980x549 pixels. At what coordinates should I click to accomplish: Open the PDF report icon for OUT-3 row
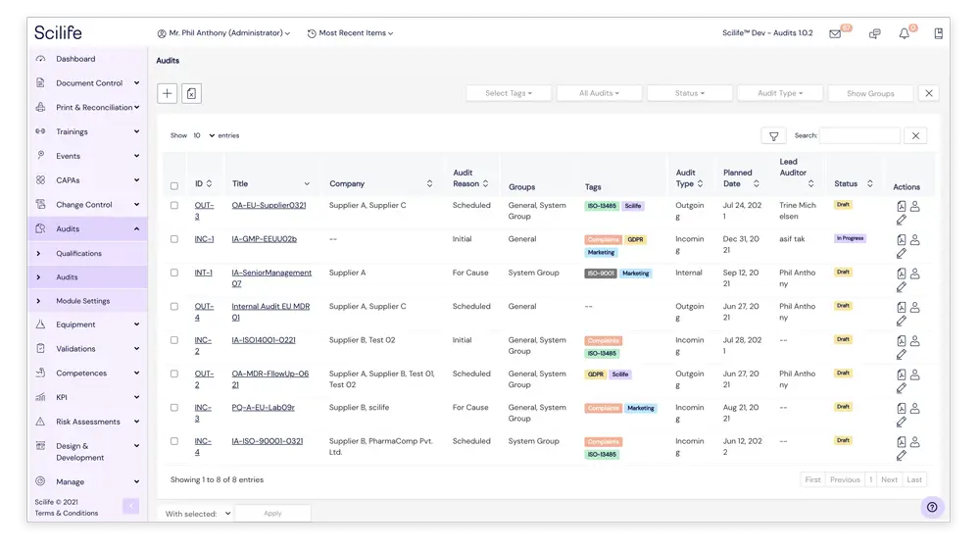pos(902,206)
